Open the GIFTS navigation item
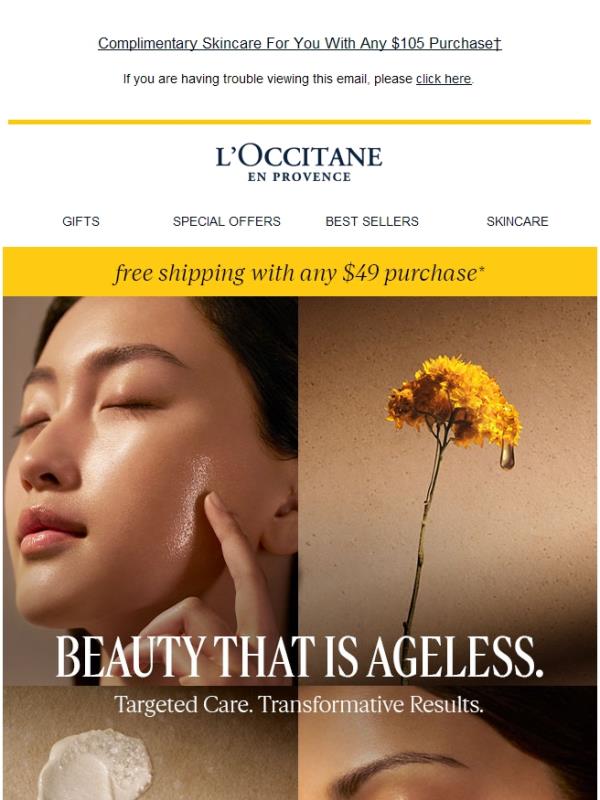 pyautogui.click(x=81, y=221)
